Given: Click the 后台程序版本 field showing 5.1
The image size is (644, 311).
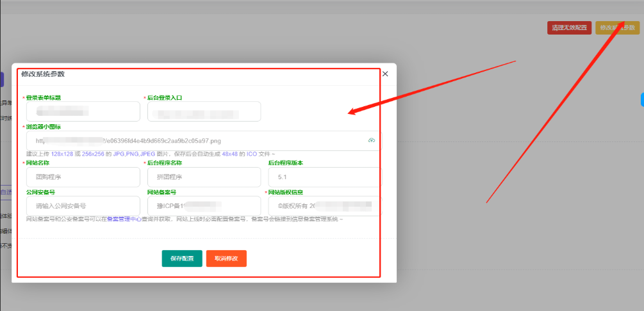Looking at the screenshot, I should [x=324, y=177].
